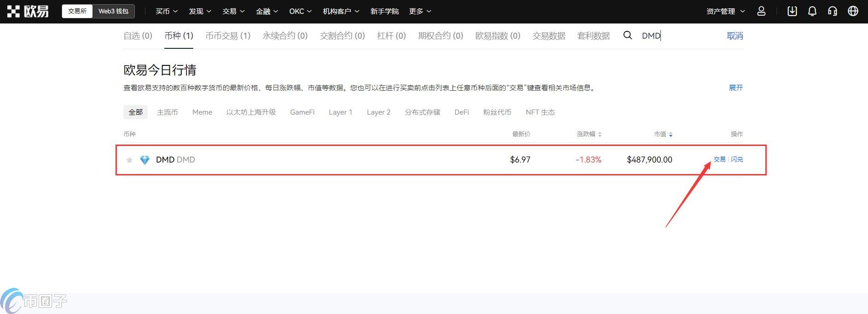The height and width of the screenshot is (314, 868).
Task: Expand the 买币 menu
Action: click(166, 11)
